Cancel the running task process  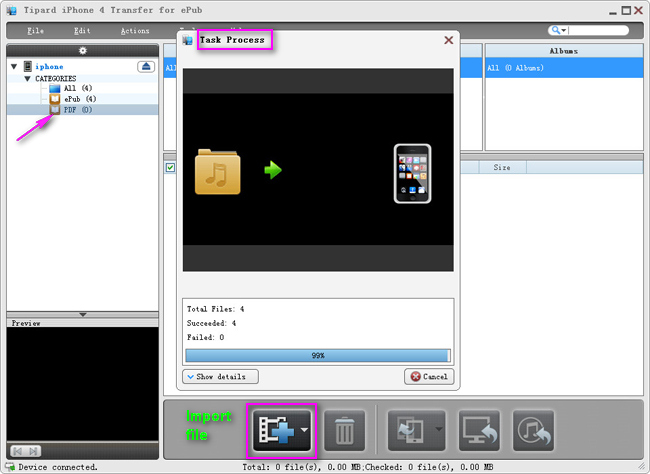click(x=429, y=377)
